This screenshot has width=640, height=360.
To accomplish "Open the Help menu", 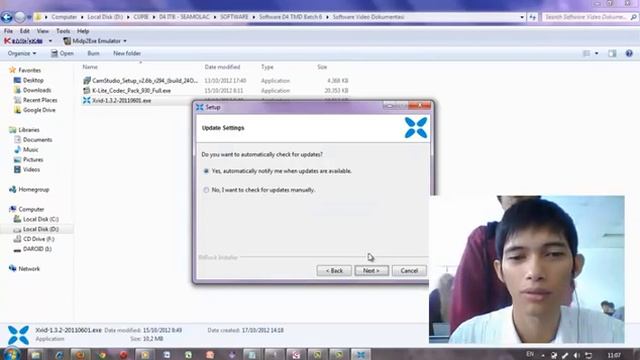I will coord(83,31).
